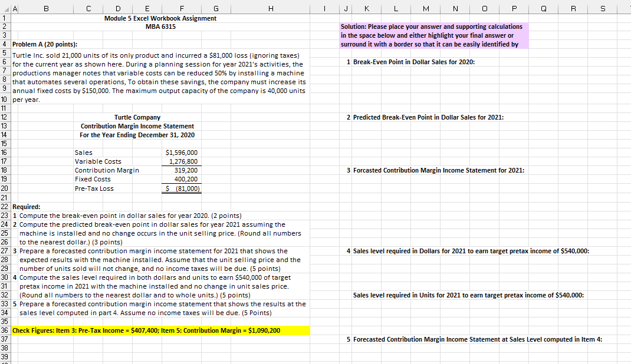Select row 1 header
The height and width of the screenshot is (364, 631).
[x=4, y=18]
